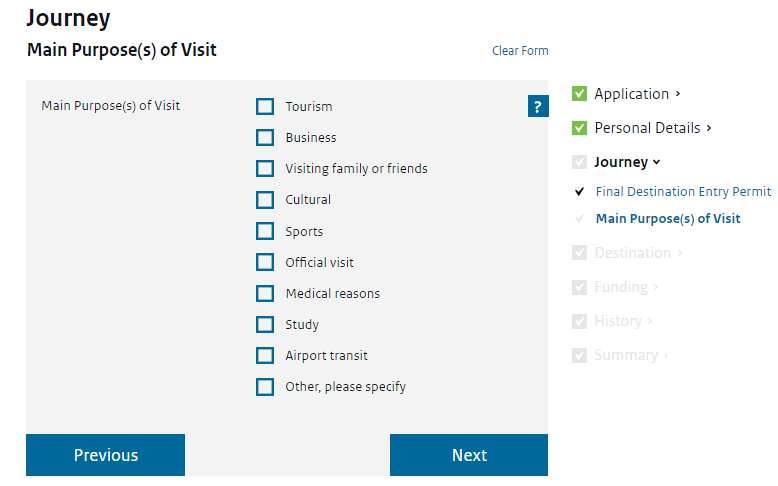Image resolution: width=778 pixels, height=486 pixels.
Task: Expand the Application section chevron
Action: tap(678, 94)
